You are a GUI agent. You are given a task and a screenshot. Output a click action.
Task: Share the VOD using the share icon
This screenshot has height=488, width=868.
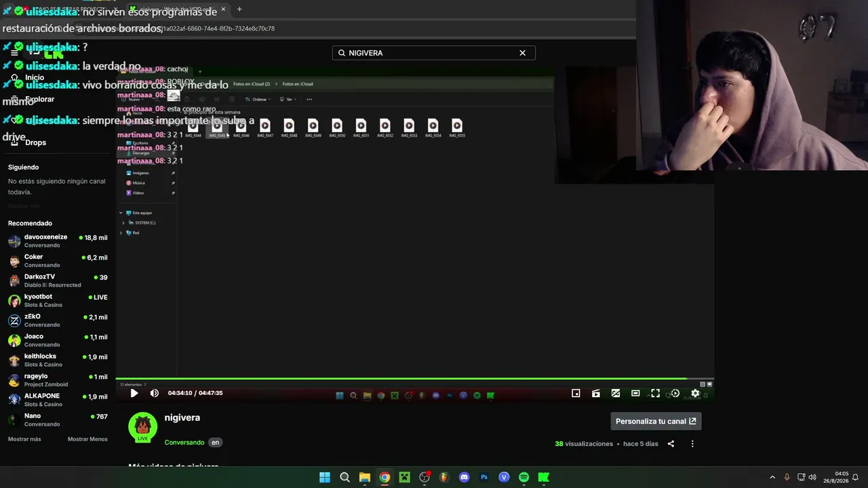(671, 444)
